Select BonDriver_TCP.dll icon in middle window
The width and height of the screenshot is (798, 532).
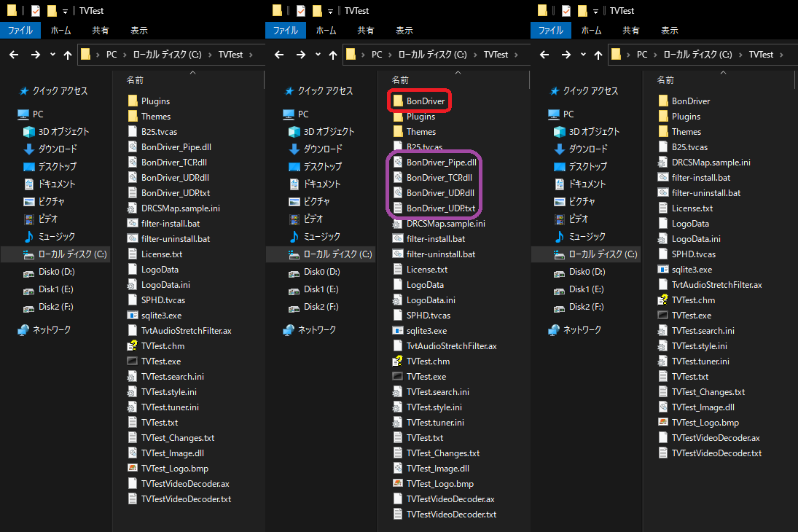(398, 177)
